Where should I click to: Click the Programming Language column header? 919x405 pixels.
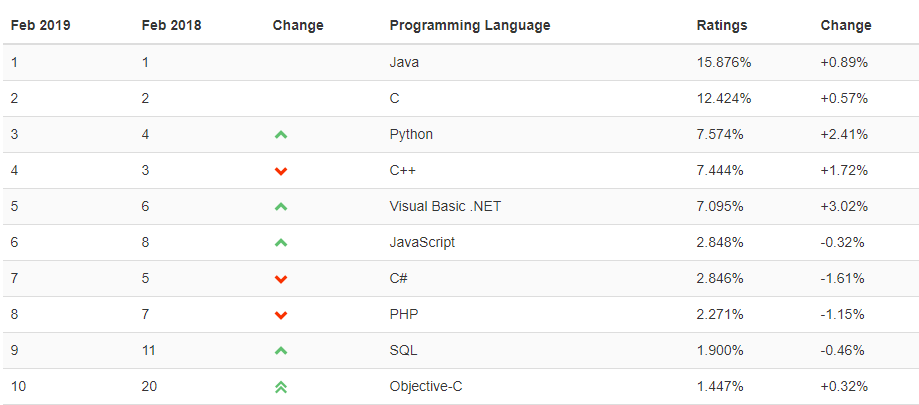coord(470,26)
